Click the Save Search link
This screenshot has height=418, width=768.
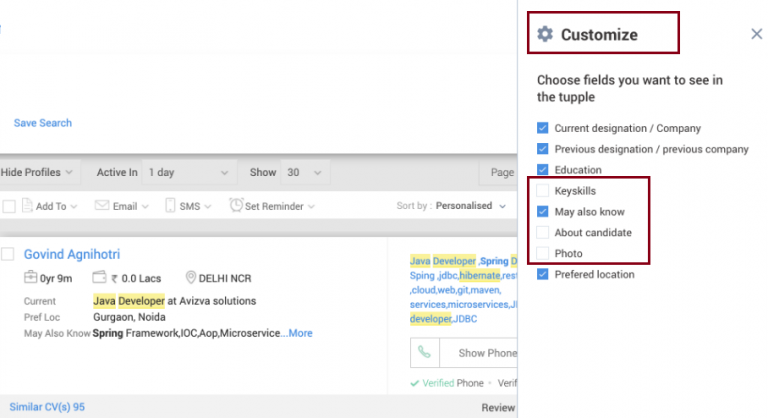coord(42,123)
